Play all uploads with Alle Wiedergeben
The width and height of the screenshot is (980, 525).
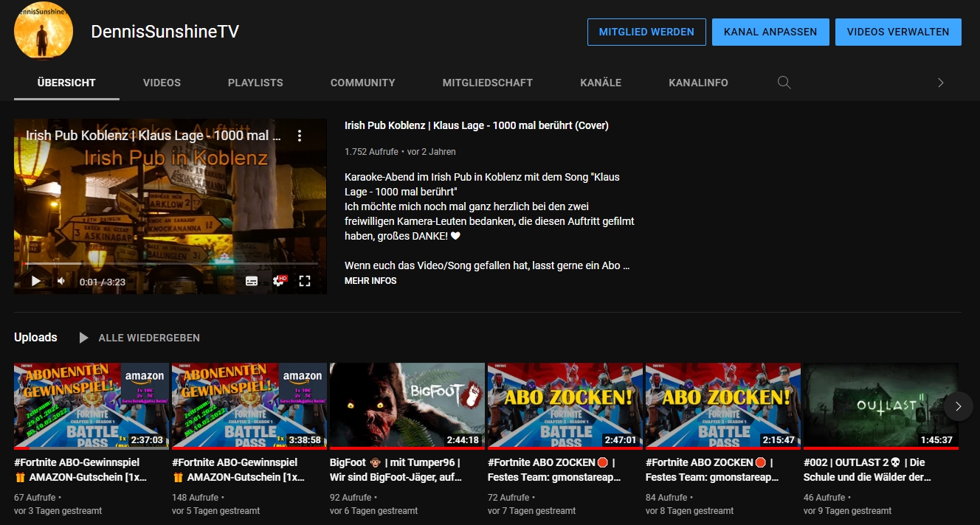point(139,338)
